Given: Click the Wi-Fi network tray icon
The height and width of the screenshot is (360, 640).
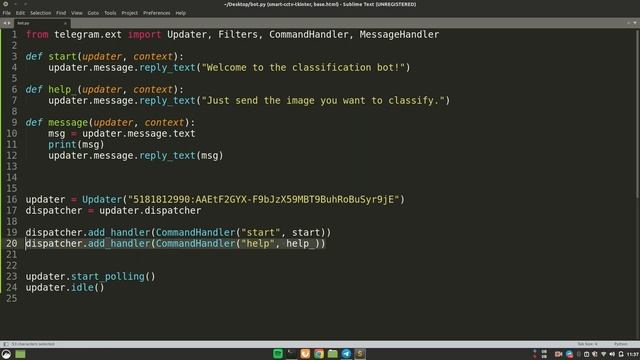Looking at the screenshot, I should coord(604,354).
